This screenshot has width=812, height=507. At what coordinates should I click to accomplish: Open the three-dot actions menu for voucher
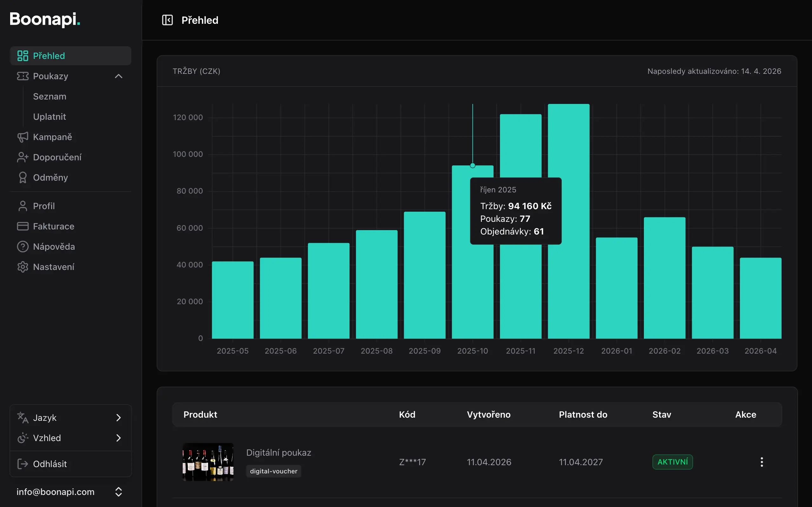tap(762, 462)
